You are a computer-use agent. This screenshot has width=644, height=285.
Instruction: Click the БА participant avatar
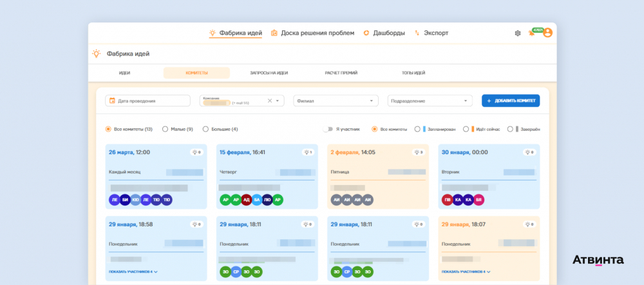257,200
